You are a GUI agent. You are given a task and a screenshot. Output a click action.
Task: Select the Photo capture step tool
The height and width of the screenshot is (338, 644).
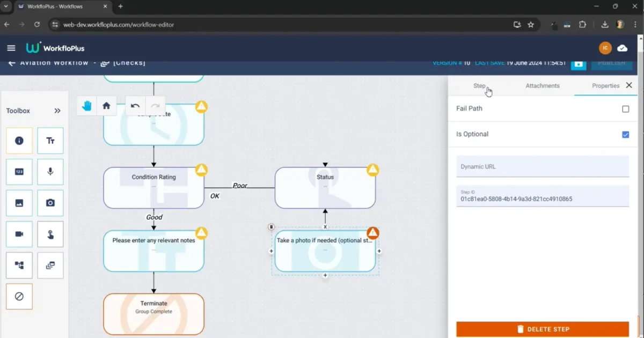click(50, 203)
